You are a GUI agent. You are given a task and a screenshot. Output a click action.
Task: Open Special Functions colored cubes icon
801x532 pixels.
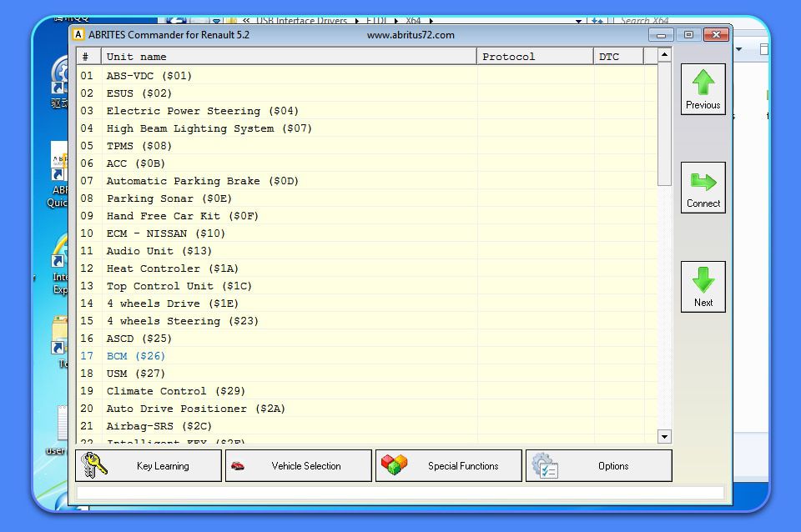pyautogui.click(x=394, y=465)
